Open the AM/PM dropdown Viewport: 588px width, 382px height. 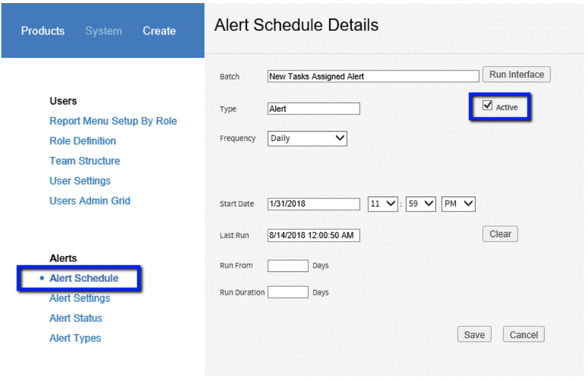tap(458, 204)
